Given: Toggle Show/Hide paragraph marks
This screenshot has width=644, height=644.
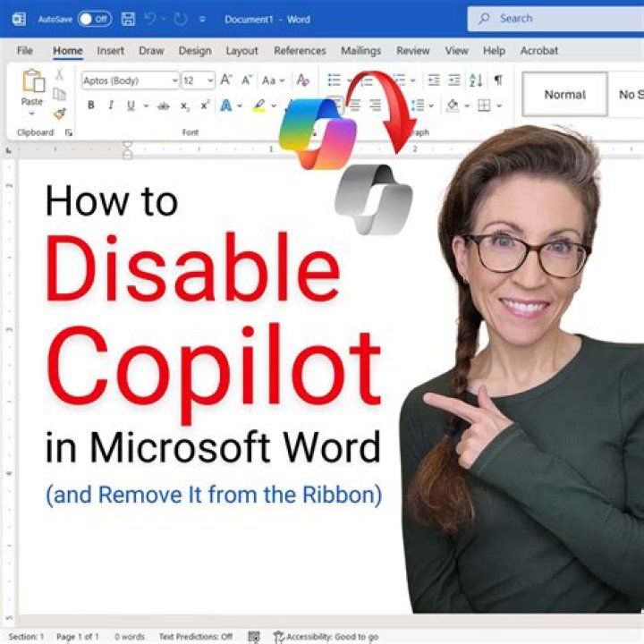Looking at the screenshot, I should click(x=498, y=80).
